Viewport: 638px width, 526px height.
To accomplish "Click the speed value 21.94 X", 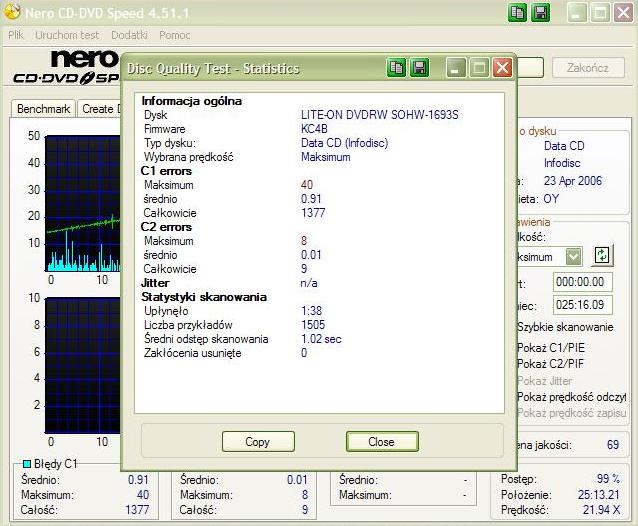I will pyautogui.click(x=601, y=510).
